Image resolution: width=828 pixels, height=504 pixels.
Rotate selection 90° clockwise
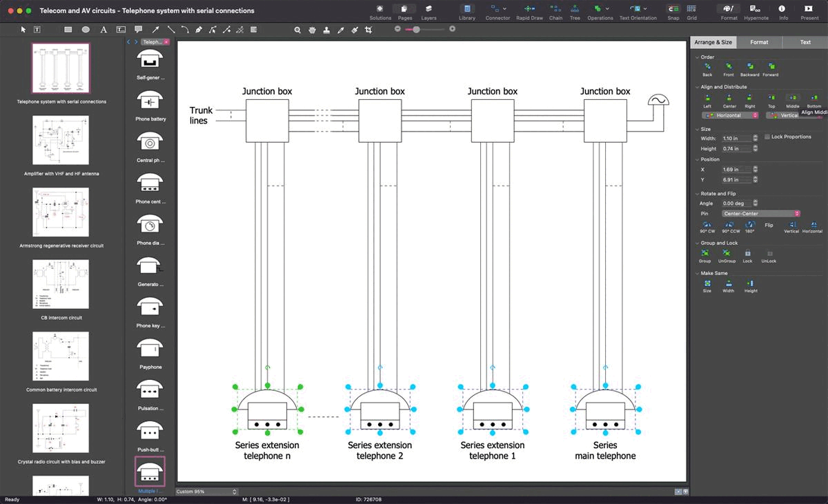[x=707, y=225]
